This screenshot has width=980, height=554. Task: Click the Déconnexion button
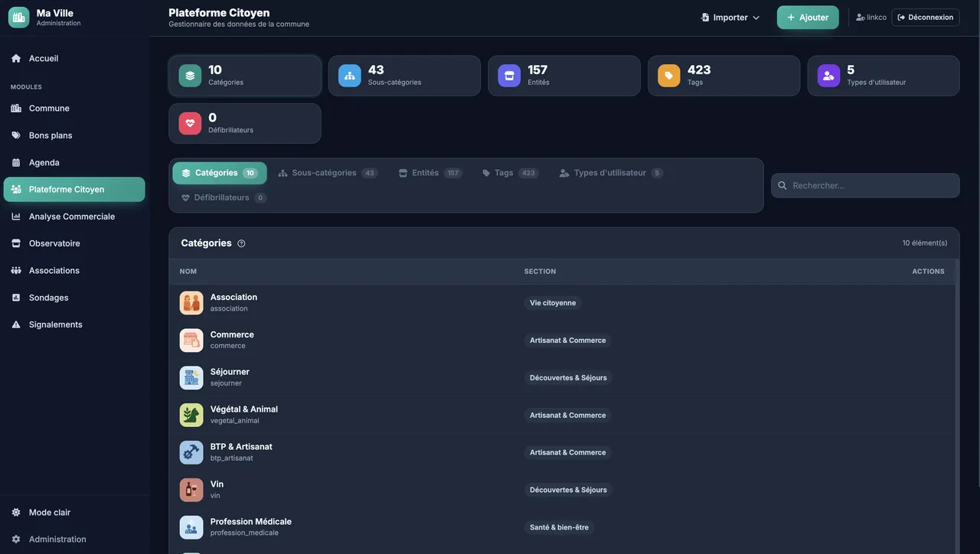926,18
